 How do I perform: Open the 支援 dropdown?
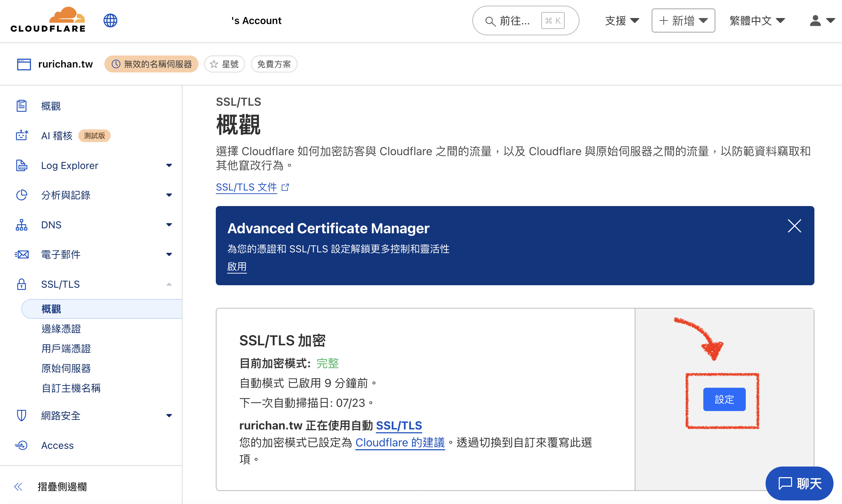coord(622,20)
